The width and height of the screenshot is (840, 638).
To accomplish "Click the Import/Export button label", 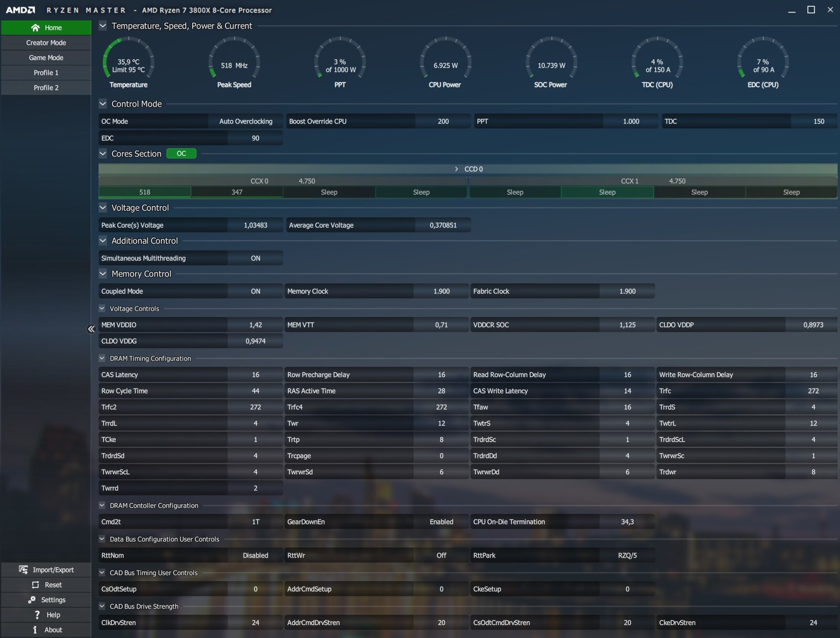I will tap(53, 570).
